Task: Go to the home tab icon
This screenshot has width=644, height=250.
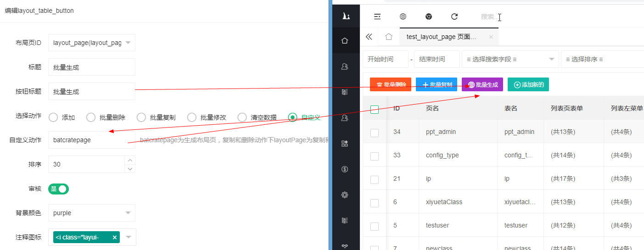Action: click(389, 37)
